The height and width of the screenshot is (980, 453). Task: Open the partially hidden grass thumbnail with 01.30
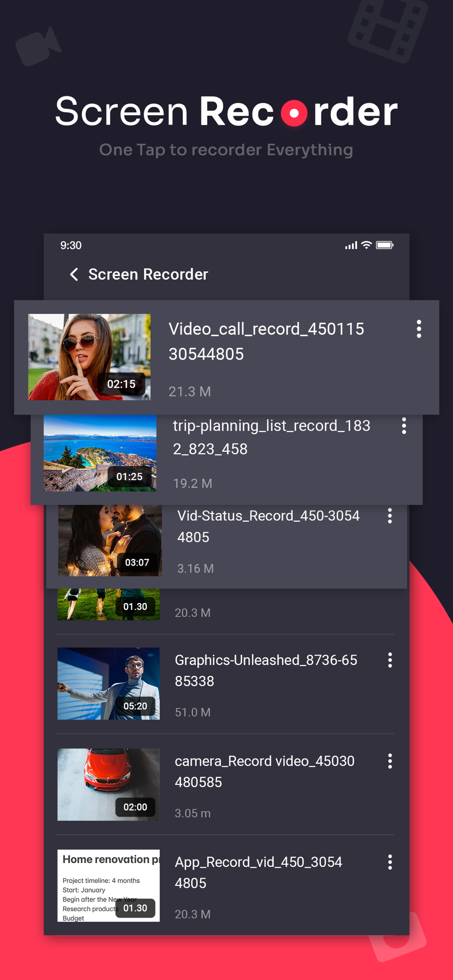coord(108,605)
